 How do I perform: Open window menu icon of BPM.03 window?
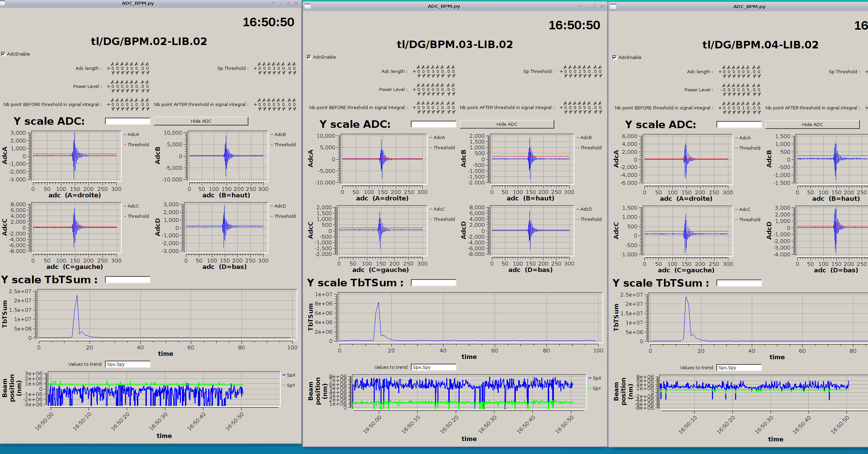[x=308, y=6]
